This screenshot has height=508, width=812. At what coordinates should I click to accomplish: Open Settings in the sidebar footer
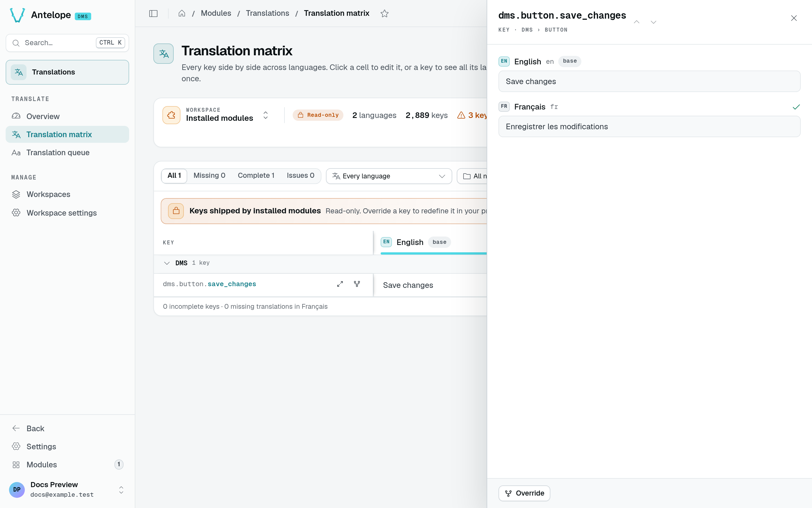click(x=67, y=446)
